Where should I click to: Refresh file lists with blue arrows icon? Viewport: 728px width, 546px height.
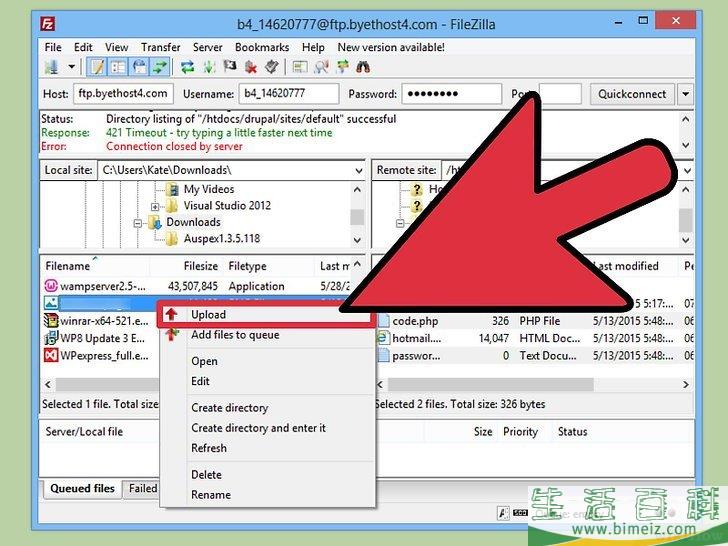(x=188, y=67)
